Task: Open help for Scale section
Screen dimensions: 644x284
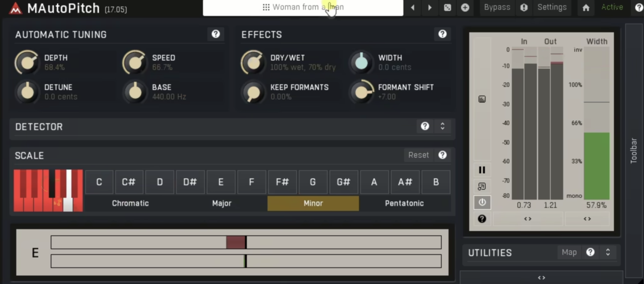Action: (x=442, y=155)
